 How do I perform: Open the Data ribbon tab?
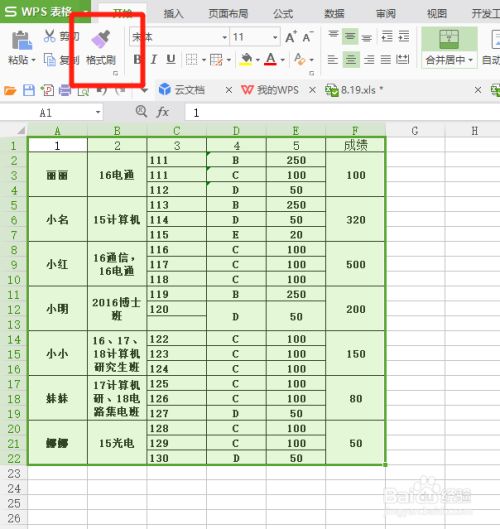click(334, 13)
